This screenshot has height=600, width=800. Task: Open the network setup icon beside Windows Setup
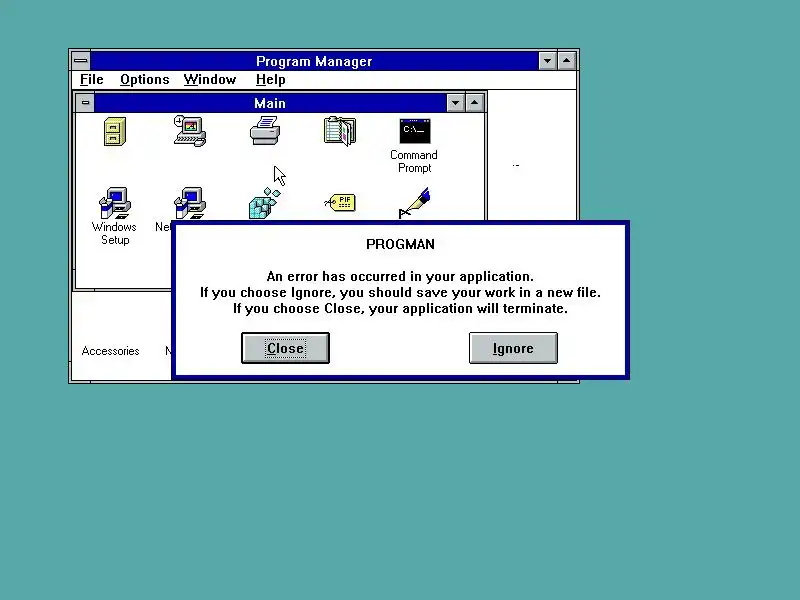[x=190, y=203]
